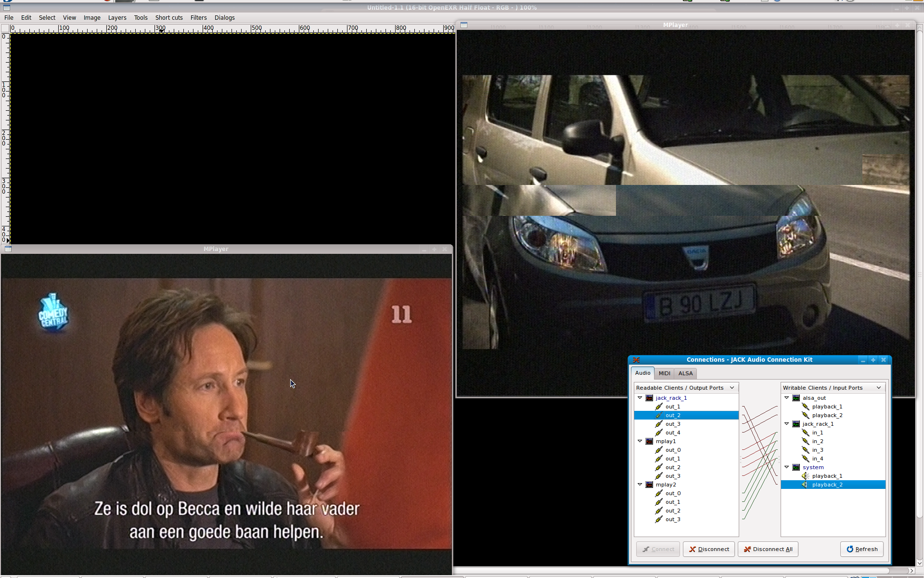Collapse the jack_rack_1 tree in Writable Clients
924x578 pixels.
click(x=787, y=424)
